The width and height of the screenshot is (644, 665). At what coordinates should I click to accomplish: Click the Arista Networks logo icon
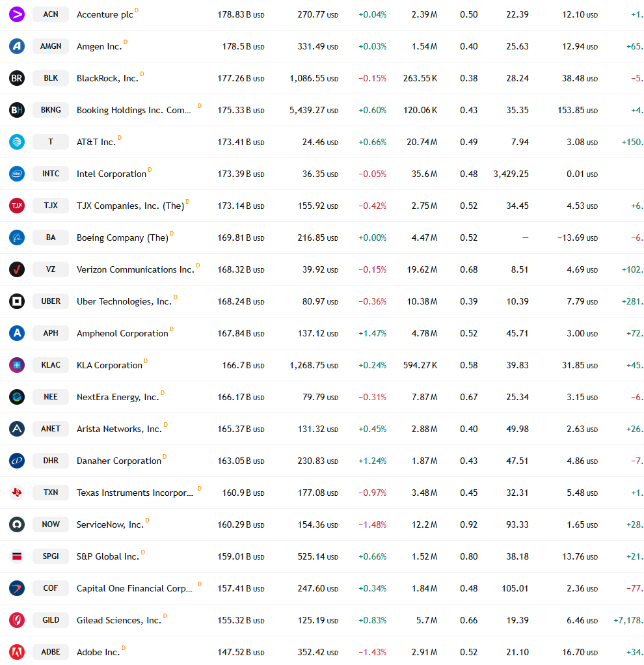click(17, 429)
